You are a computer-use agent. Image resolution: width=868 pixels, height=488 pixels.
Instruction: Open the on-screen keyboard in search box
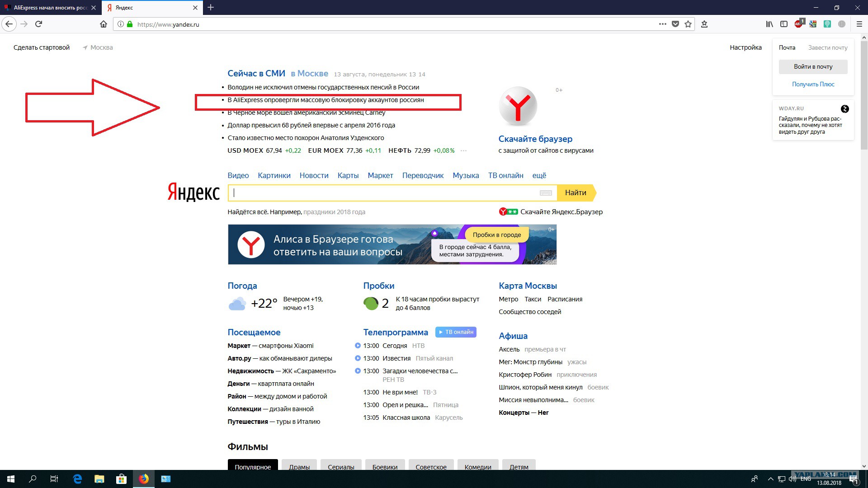coord(546,193)
